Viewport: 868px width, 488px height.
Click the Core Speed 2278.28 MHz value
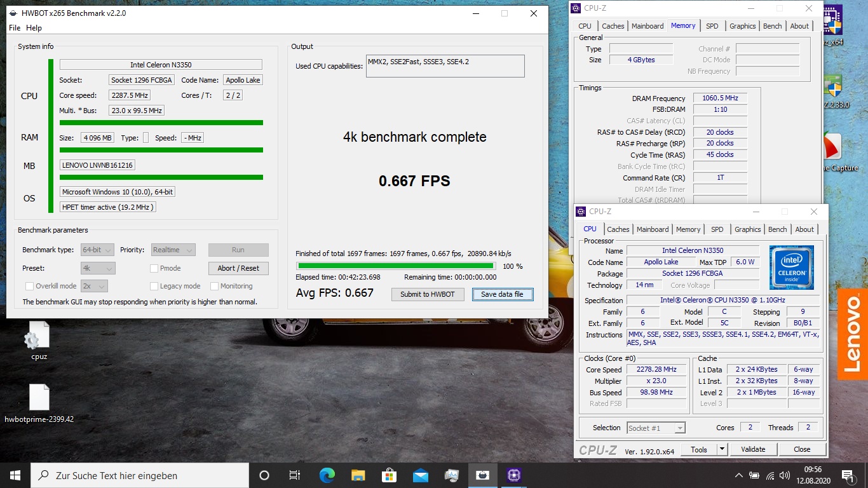[x=656, y=369]
